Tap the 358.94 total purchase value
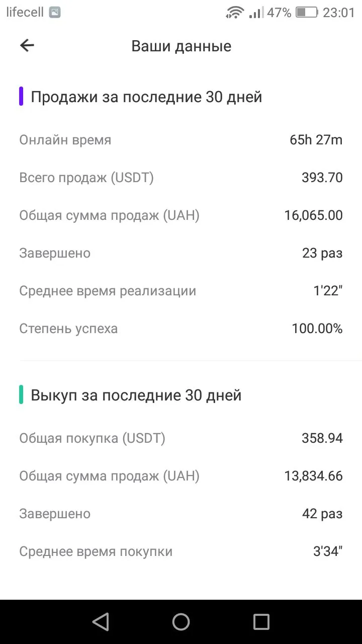The width and height of the screenshot is (362, 644). point(322,438)
